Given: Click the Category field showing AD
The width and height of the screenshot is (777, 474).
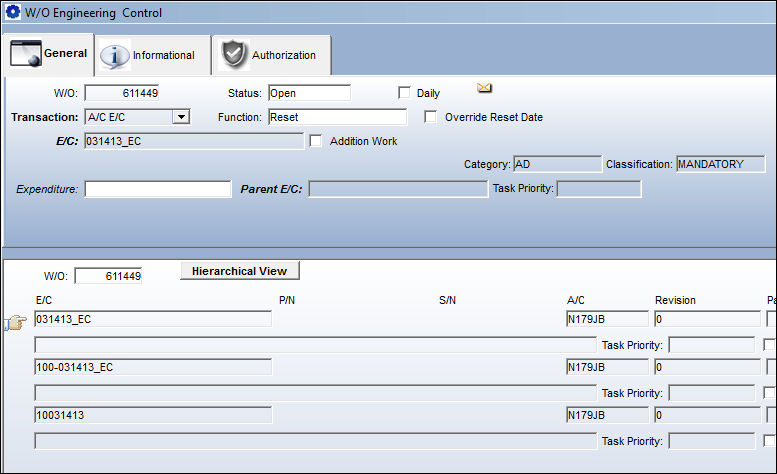Looking at the screenshot, I should pos(557,164).
